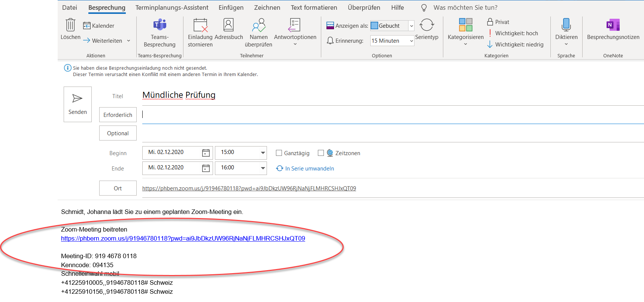
Task: Click the Löschen trash icon
Action: 70,25
